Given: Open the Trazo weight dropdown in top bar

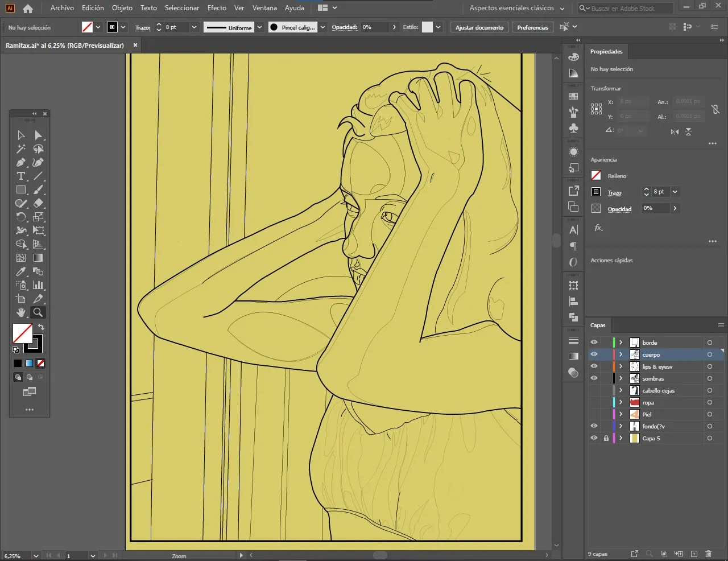Looking at the screenshot, I should point(194,27).
